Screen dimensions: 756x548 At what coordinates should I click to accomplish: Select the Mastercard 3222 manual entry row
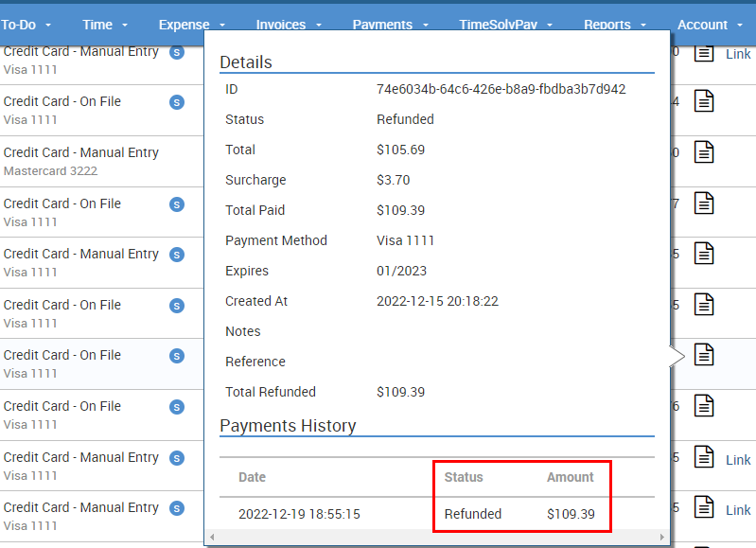(x=81, y=161)
